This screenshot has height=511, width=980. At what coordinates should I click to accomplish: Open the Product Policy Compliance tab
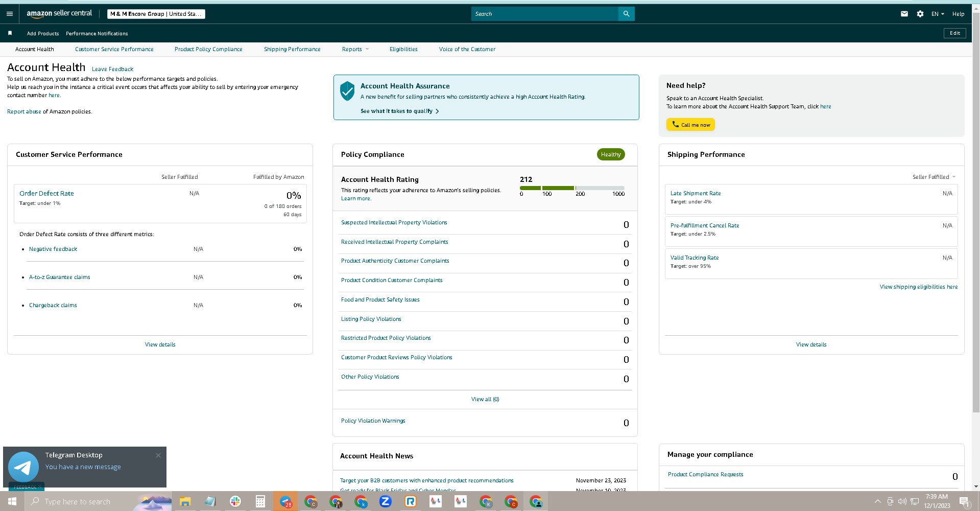click(208, 49)
